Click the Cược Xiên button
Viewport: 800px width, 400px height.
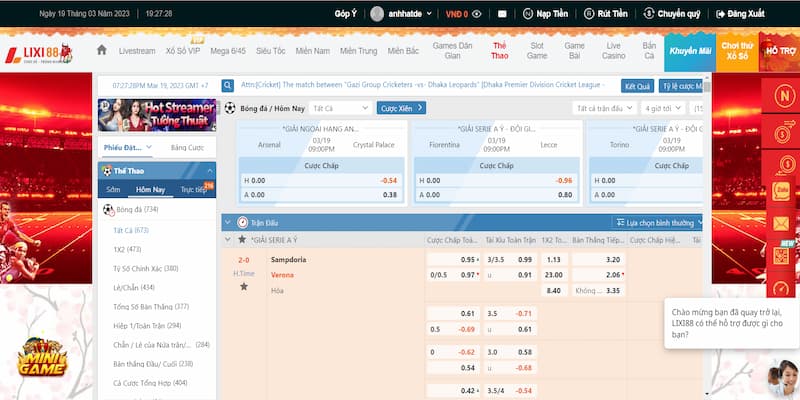[x=401, y=108]
